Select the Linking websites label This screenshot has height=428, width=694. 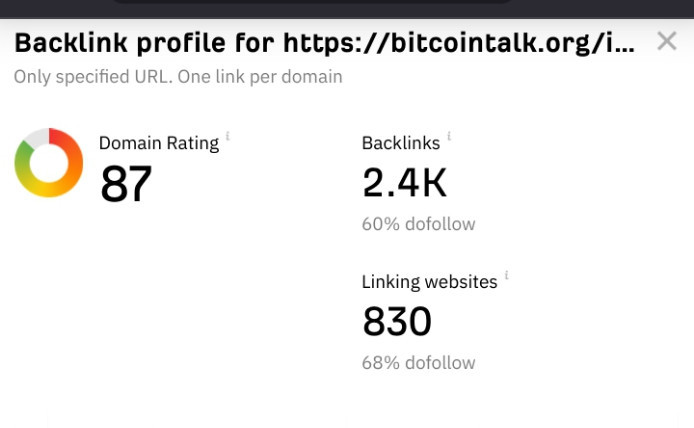[429, 282]
